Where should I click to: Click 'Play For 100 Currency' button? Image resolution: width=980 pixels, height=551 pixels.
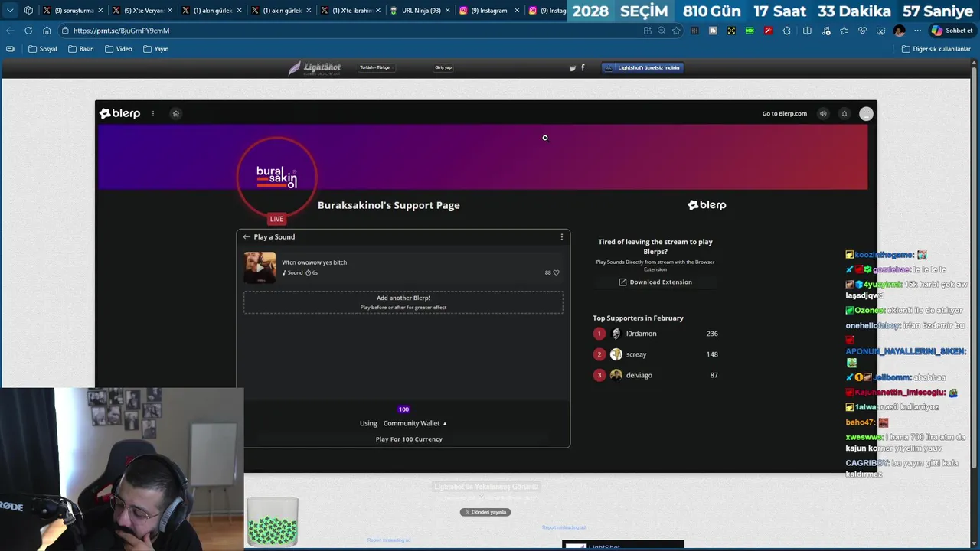coord(409,439)
